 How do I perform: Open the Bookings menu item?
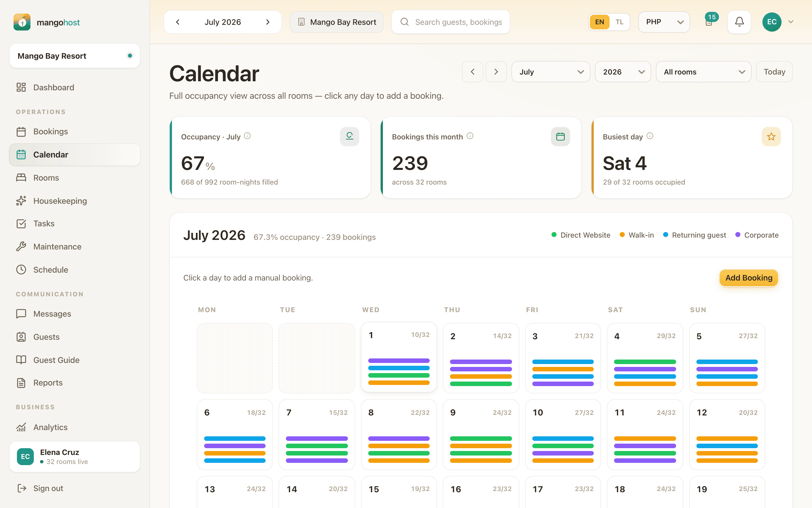[x=74, y=132]
